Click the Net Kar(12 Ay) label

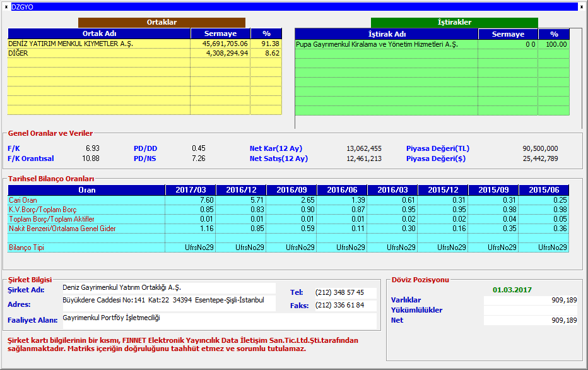click(276, 148)
